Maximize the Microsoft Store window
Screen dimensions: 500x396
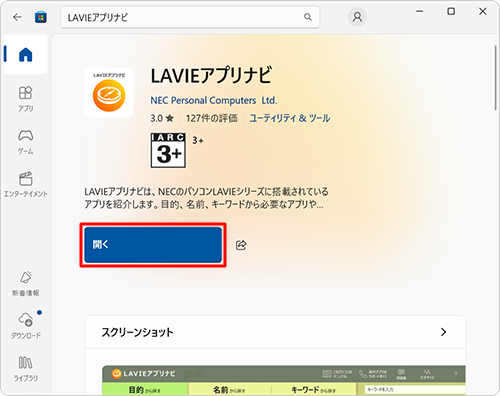(451, 11)
